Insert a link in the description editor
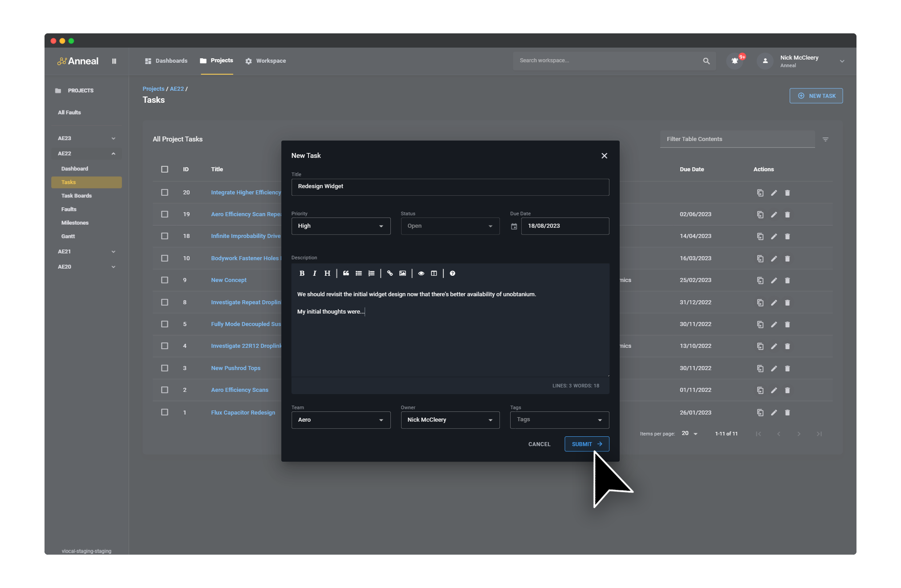901x588 pixels. (390, 273)
